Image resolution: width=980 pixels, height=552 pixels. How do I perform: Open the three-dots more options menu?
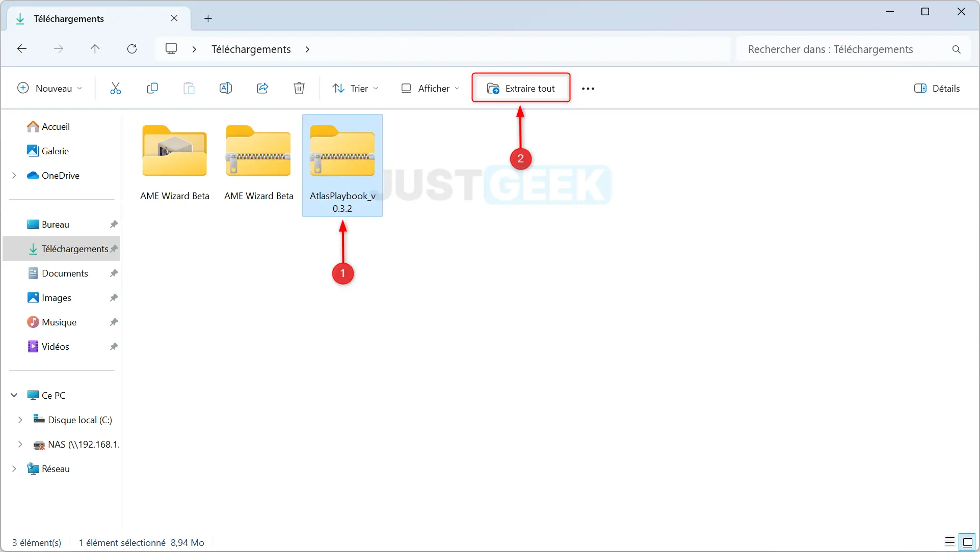588,89
